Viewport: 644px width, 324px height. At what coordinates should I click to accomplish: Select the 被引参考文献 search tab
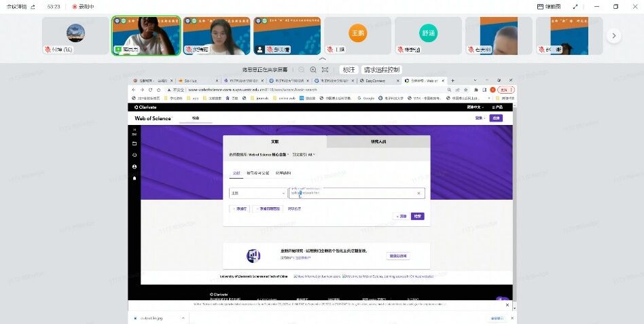[x=257, y=173]
